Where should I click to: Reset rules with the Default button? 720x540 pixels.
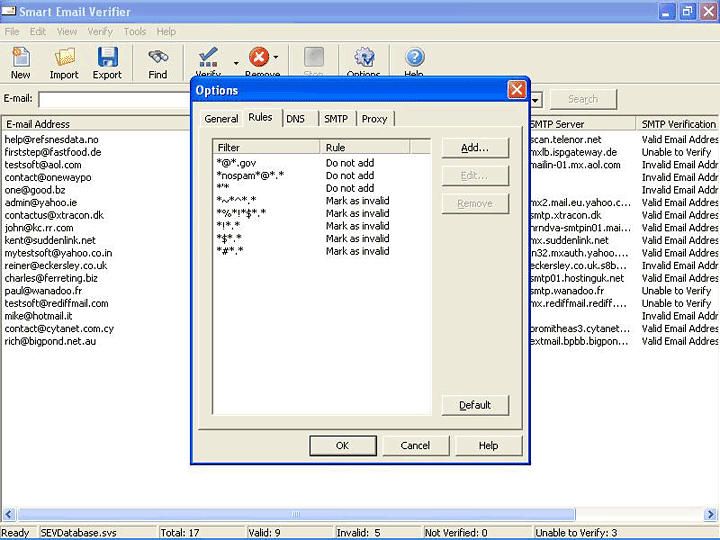(x=475, y=405)
